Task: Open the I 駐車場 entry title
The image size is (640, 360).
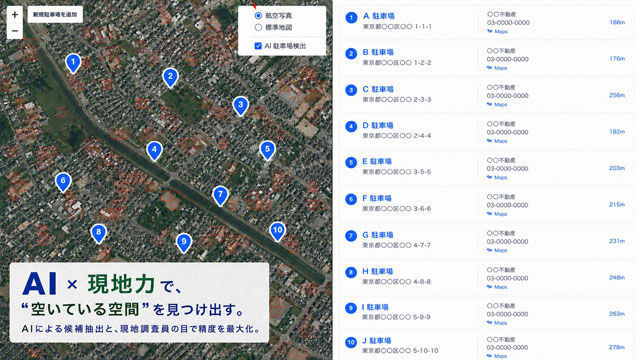Action: pyautogui.click(x=376, y=307)
